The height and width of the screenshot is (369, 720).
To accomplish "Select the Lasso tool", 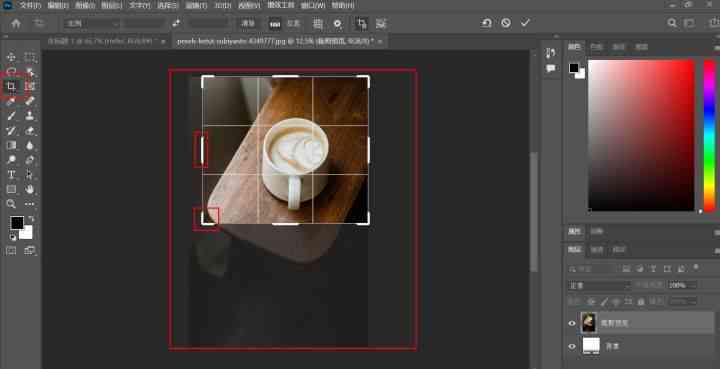I will 11,72.
